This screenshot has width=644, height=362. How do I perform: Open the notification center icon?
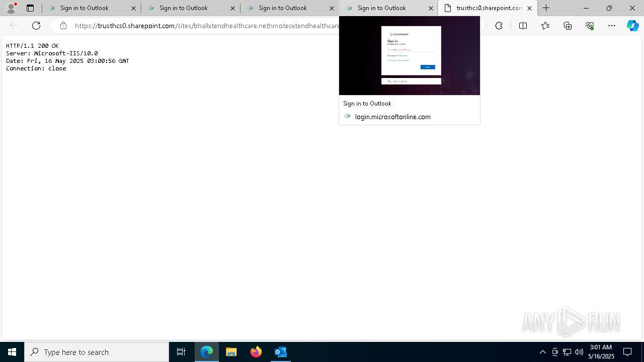[627, 352]
